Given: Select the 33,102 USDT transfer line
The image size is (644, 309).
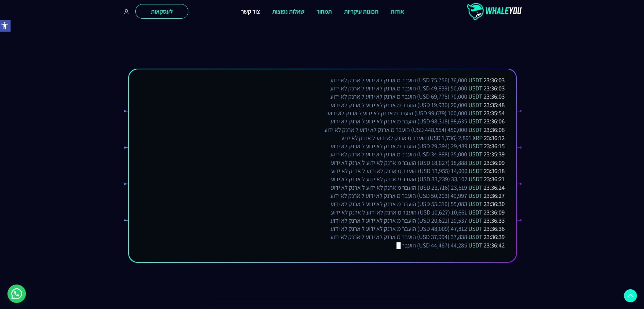Looking at the screenshot, I should click(418, 179).
